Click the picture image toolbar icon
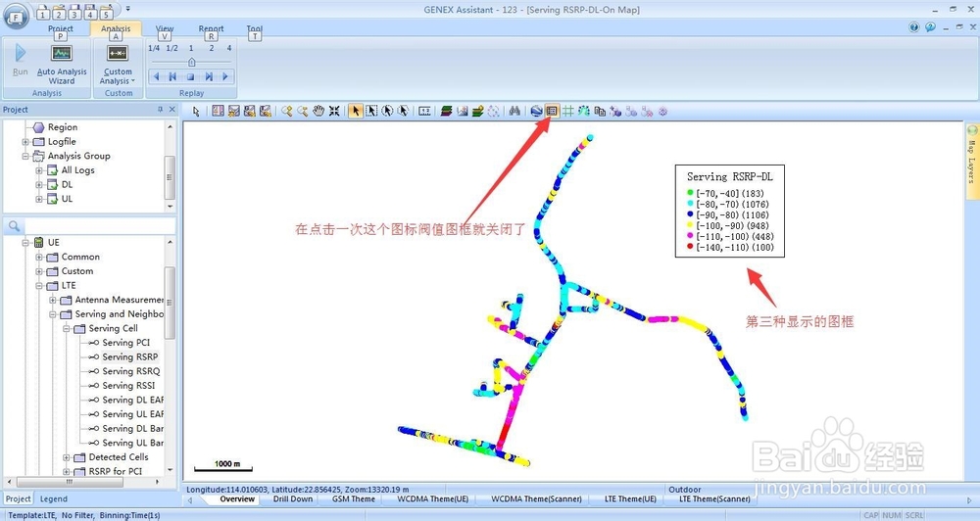Image resolution: width=980 pixels, height=521 pixels. pyautogui.click(x=462, y=112)
